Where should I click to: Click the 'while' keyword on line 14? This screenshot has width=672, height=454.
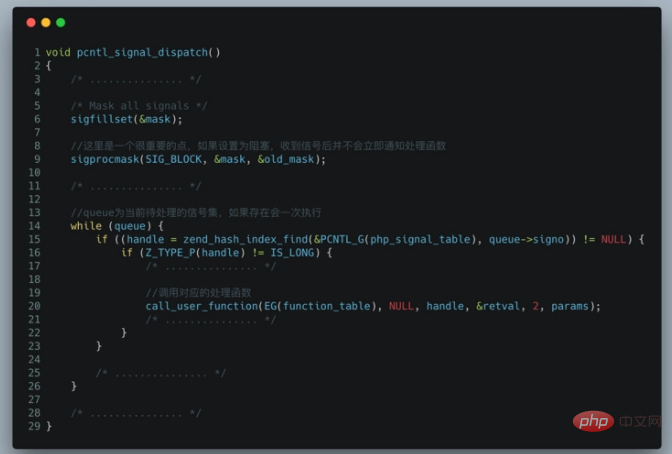point(86,226)
